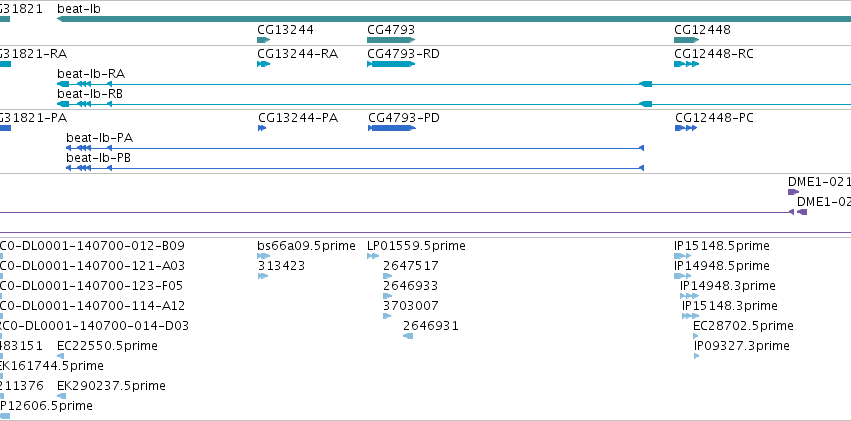Select the 2647517 EST feature

(388, 276)
